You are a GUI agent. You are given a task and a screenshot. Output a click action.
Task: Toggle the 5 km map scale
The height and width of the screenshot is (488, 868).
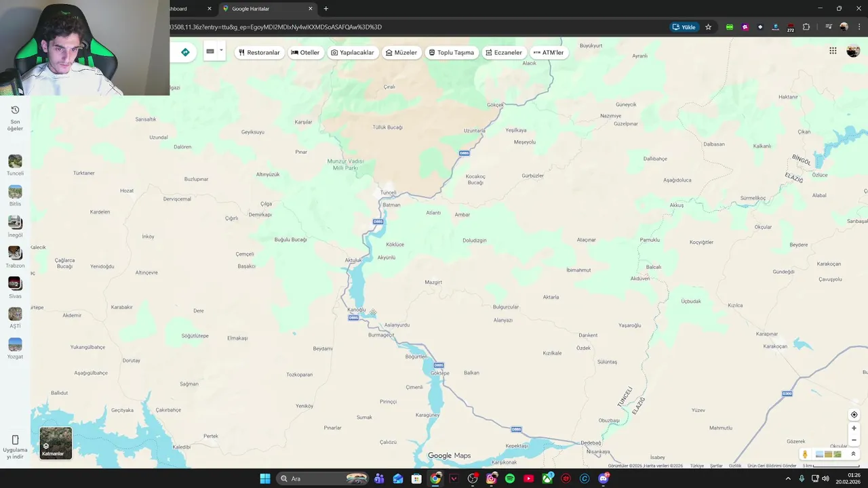click(x=831, y=466)
